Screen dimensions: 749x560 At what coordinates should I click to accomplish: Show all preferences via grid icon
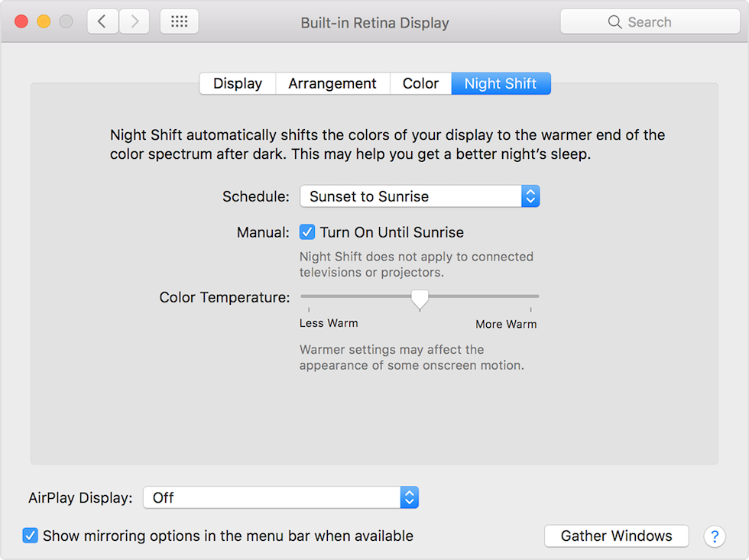tap(179, 21)
